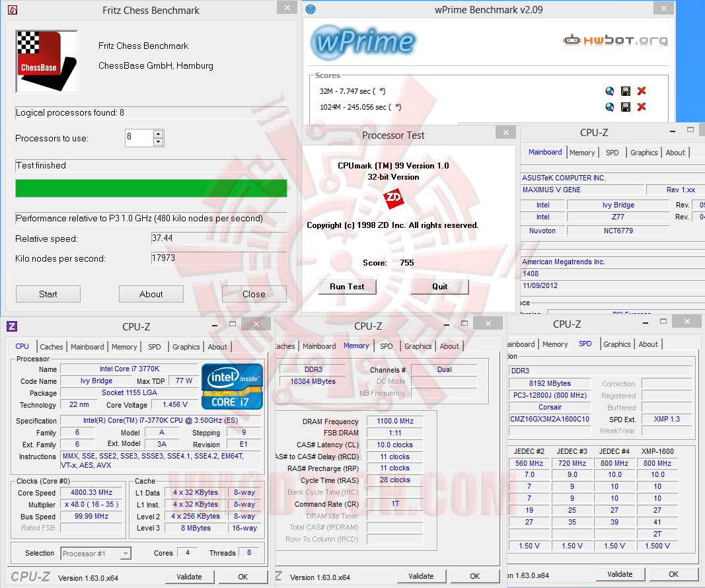The height and width of the screenshot is (588, 705).
Task: Select Memory tab in lower-right CPU-Z window
Action: (555, 344)
